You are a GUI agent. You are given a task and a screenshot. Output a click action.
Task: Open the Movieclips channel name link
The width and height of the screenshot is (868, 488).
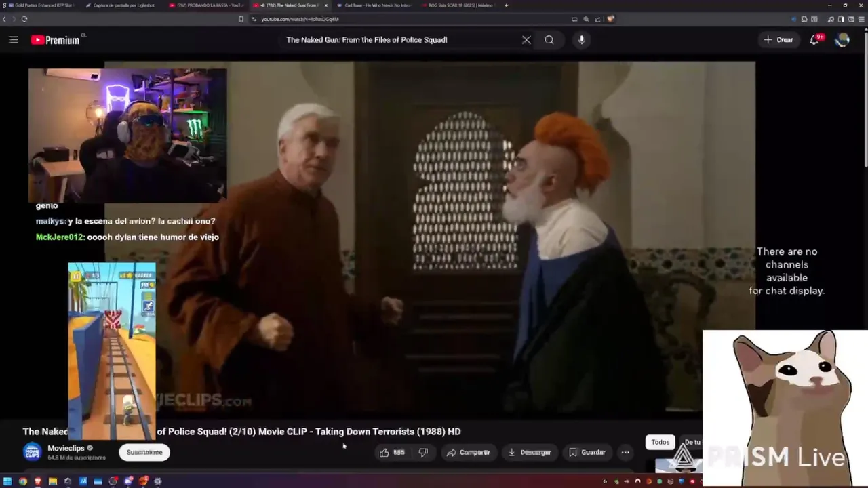pos(66,448)
